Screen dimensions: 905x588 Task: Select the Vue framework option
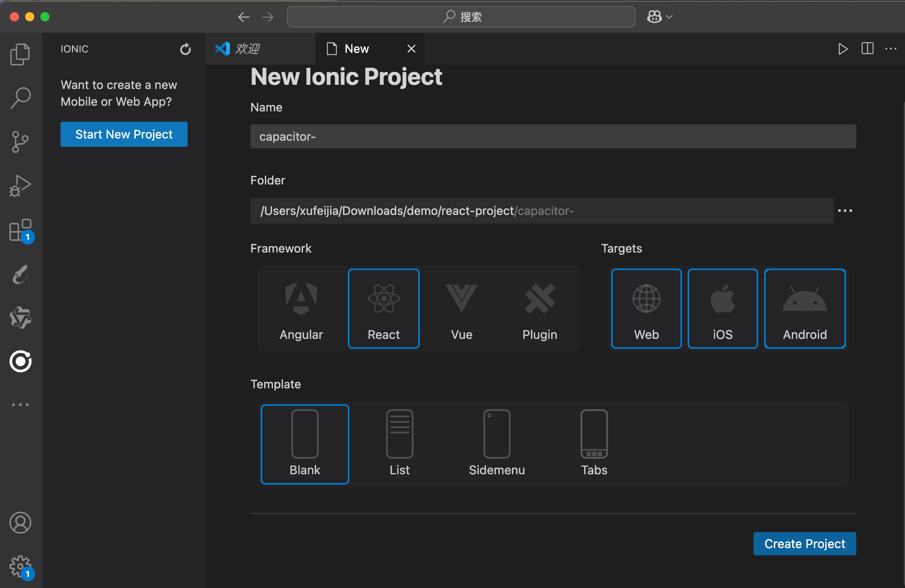[x=461, y=308]
